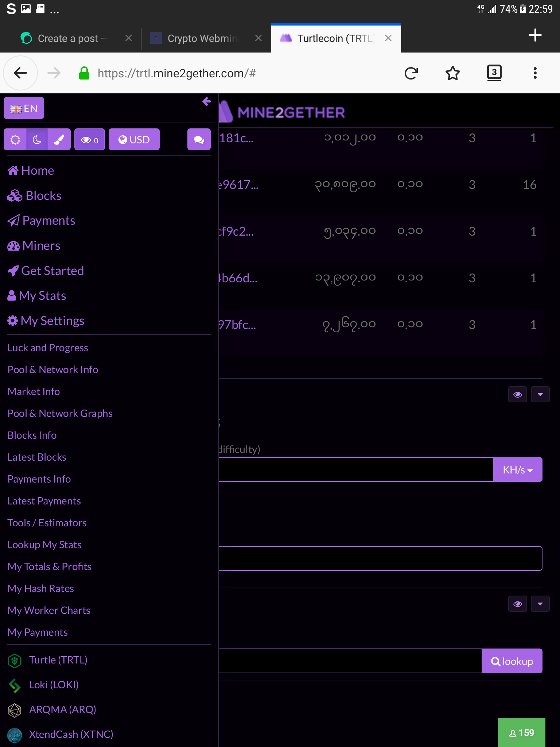This screenshot has height=747, width=560.
Task: Click the XtendCash coin logo icon
Action: click(15, 735)
